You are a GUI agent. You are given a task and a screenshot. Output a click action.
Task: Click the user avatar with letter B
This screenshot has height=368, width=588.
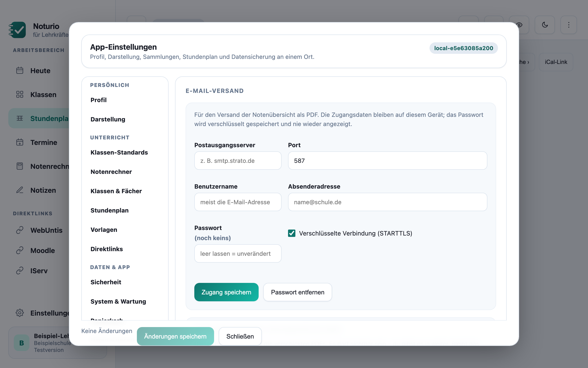[22, 343]
